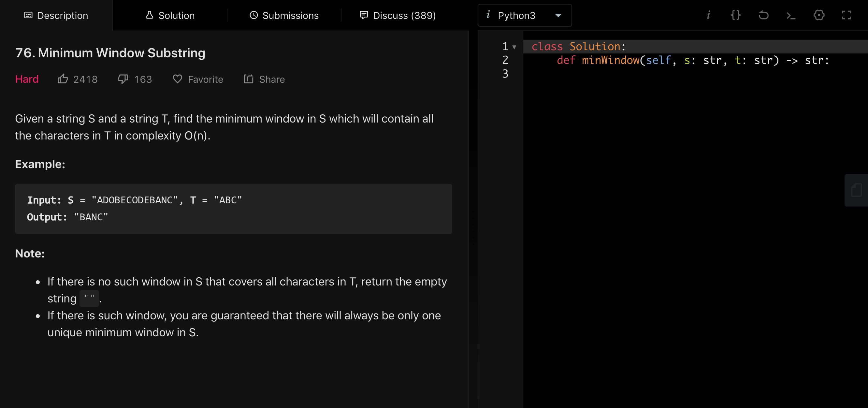Click the thumbs-down dislike icon
This screenshot has height=408, width=868.
[123, 79]
